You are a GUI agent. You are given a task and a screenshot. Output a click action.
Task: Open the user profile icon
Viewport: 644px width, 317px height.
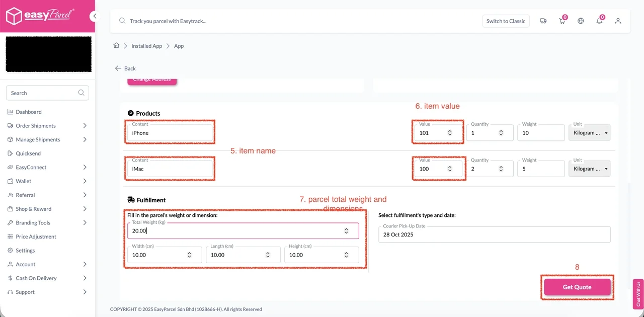coord(618,21)
